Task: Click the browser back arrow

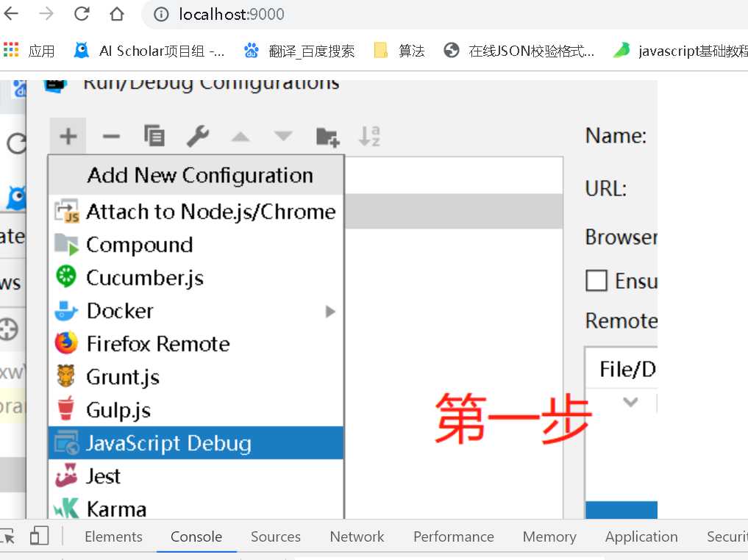Action: point(10,13)
